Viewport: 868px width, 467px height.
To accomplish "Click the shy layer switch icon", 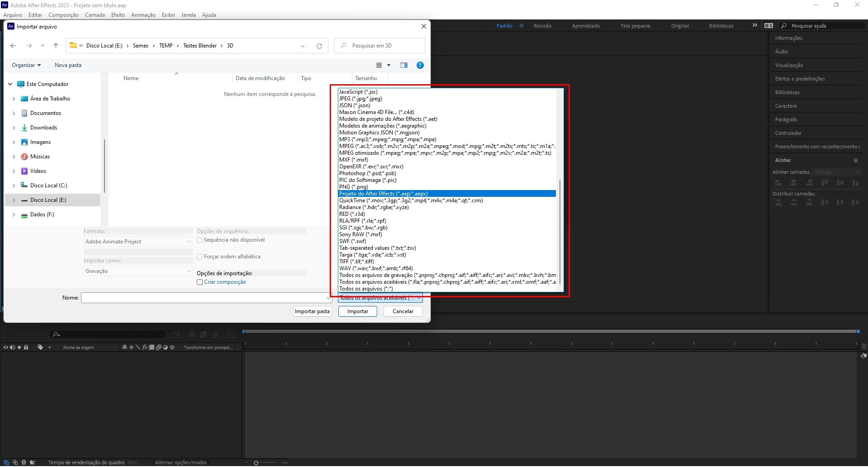I will pos(125,348).
